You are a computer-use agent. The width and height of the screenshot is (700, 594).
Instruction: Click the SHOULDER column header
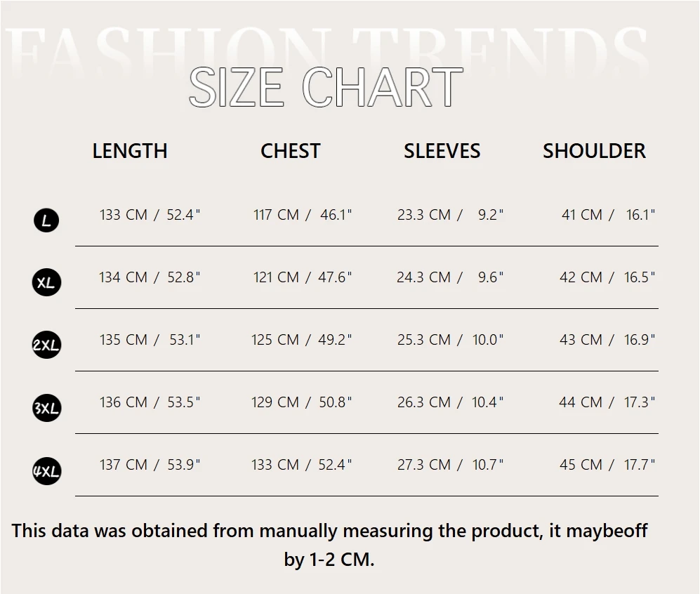point(594,151)
